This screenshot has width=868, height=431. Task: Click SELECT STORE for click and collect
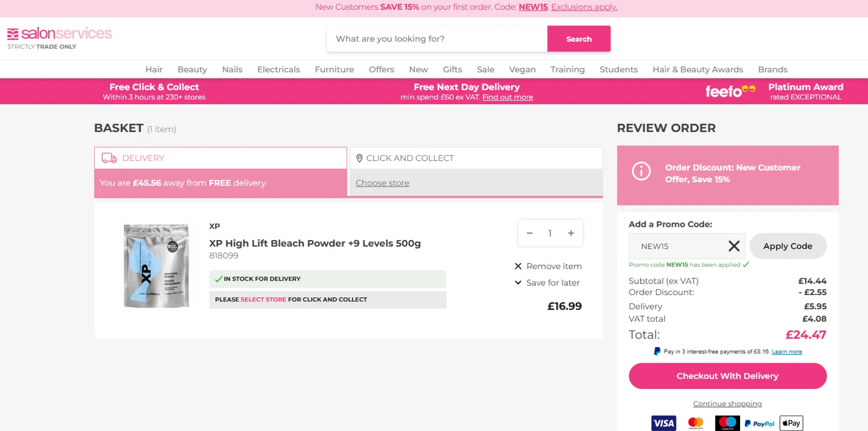coord(263,300)
